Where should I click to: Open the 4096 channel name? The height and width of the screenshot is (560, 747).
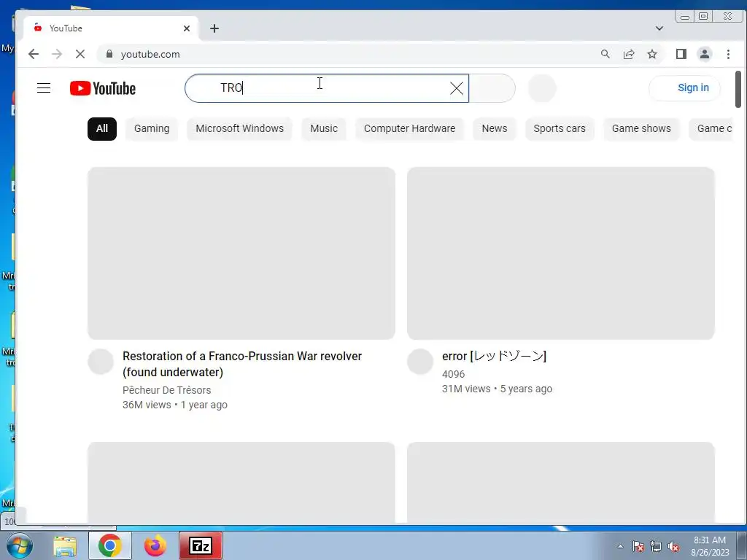coord(454,374)
